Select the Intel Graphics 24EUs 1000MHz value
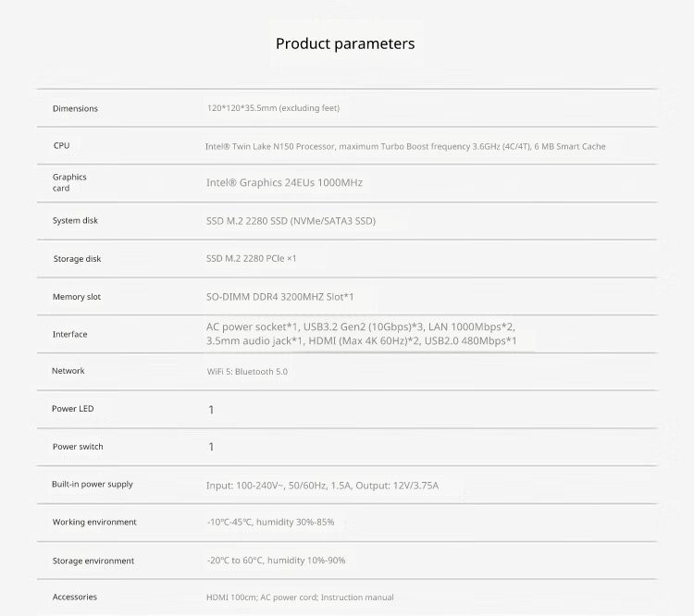Screen dimensions: 694x616 284,183
